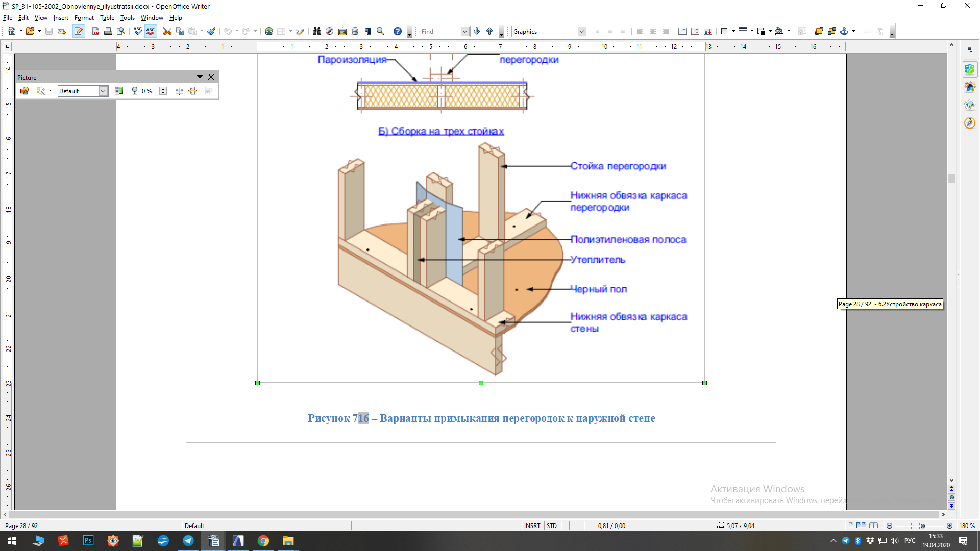980x551 pixels.
Task: Flip picture vertically
Action: pyautogui.click(x=193, y=91)
